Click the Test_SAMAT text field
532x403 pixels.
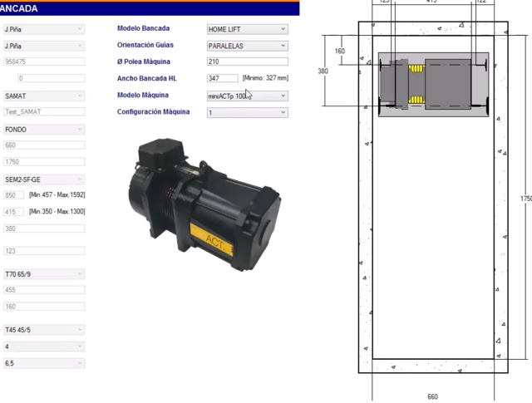[44, 111]
